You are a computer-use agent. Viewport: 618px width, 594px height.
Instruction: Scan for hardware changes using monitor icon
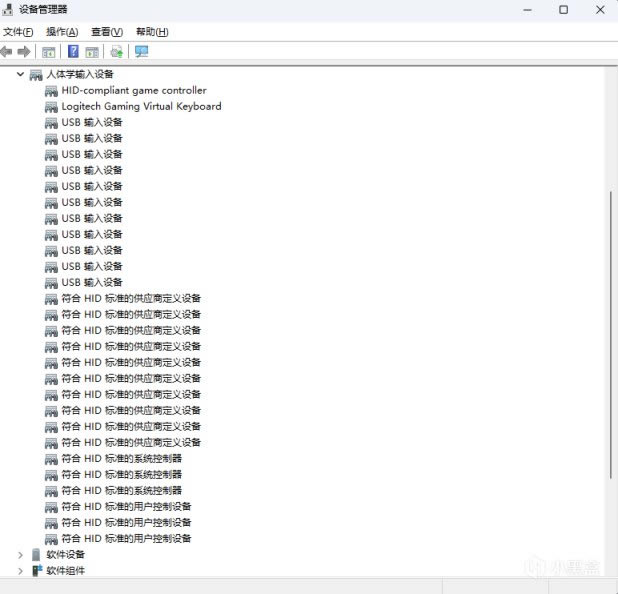(141, 51)
